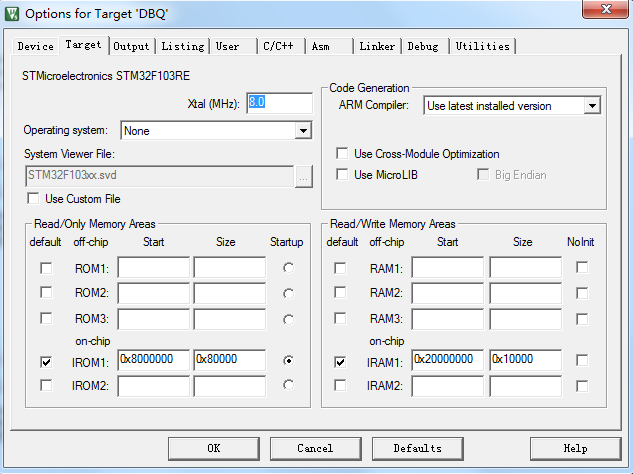Check the RAM1 default checkbox

pos(340,268)
